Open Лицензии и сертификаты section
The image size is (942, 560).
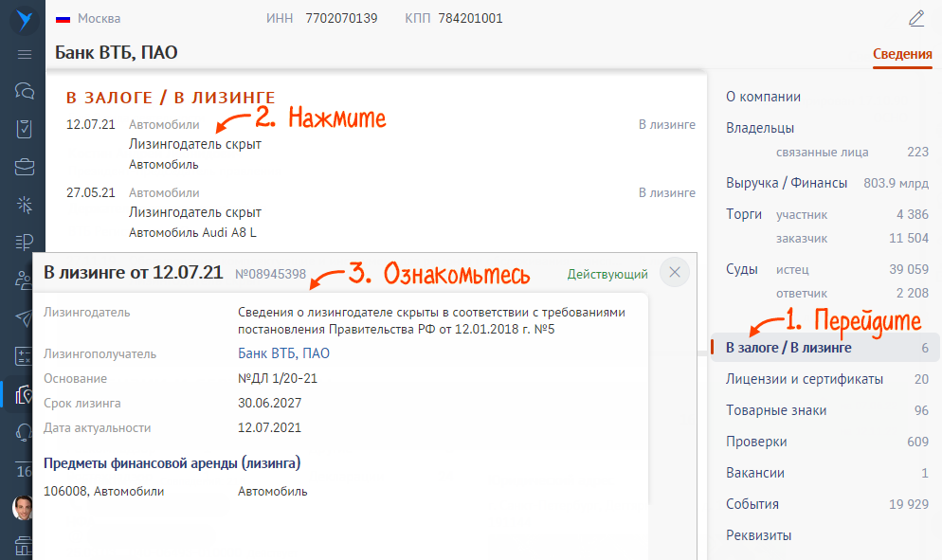[x=805, y=379]
